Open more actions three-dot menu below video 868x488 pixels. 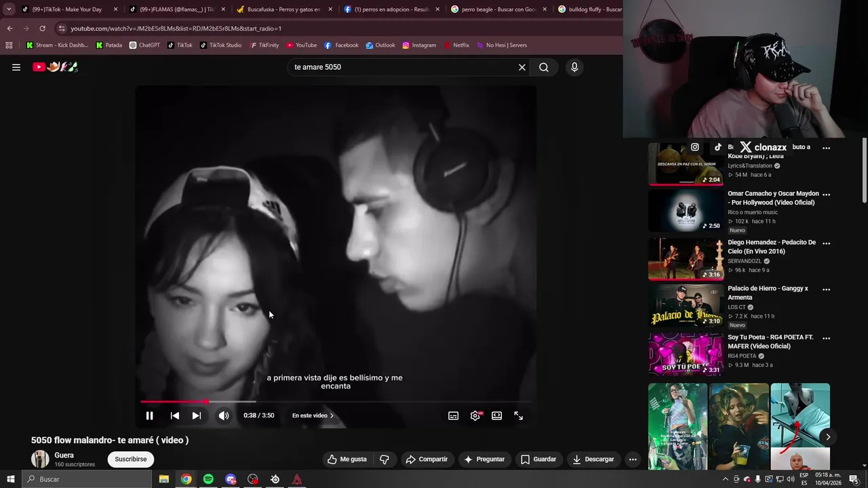click(x=633, y=459)
